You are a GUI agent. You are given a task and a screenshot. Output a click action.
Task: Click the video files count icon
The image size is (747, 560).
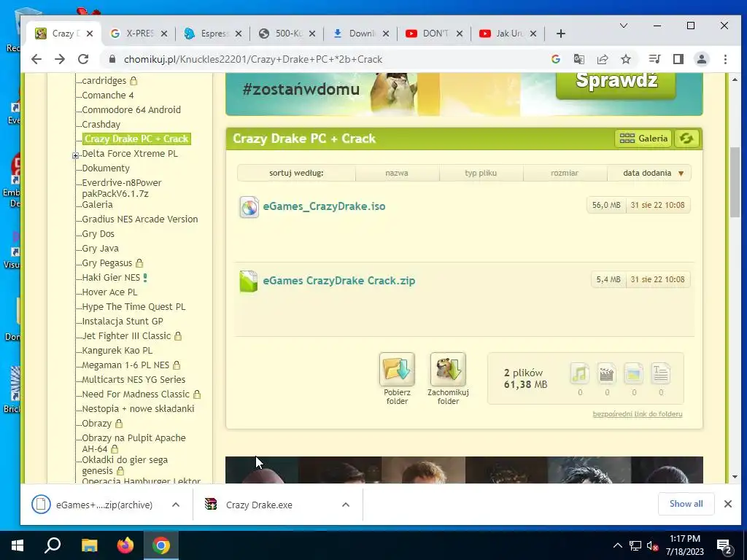coord(606,374)
